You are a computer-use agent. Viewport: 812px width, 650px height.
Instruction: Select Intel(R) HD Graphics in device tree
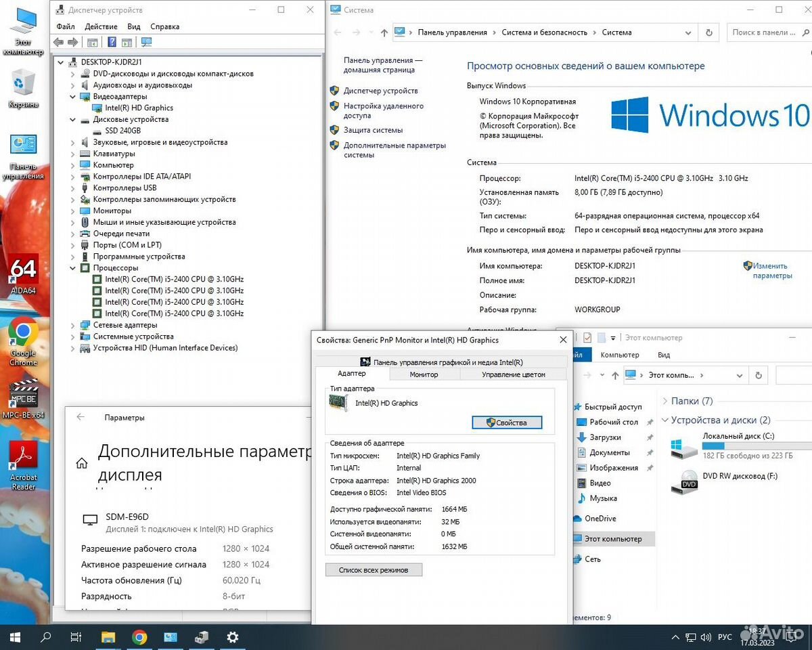pyautogui.click(x=139, y=108)
